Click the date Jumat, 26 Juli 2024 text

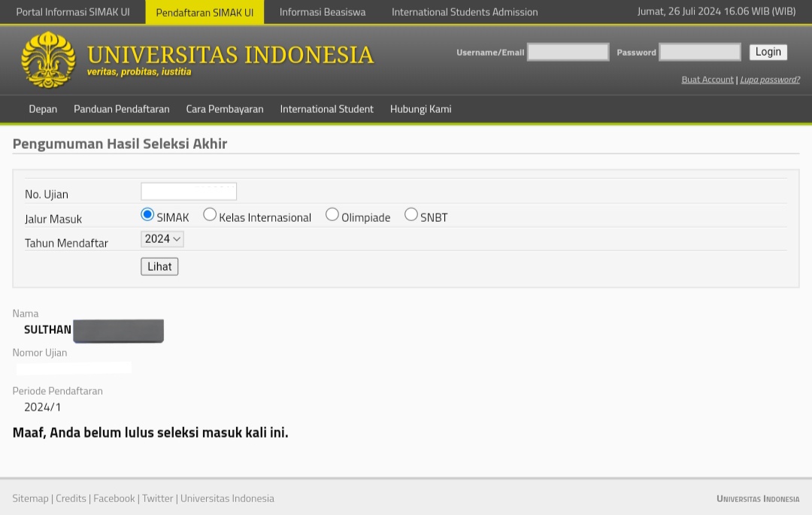click(717, 11)
